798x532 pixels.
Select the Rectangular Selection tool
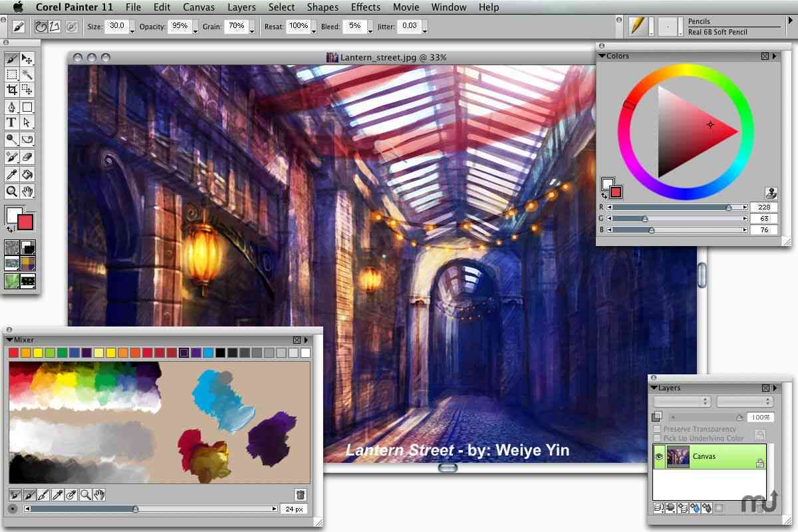click(11, 74)
